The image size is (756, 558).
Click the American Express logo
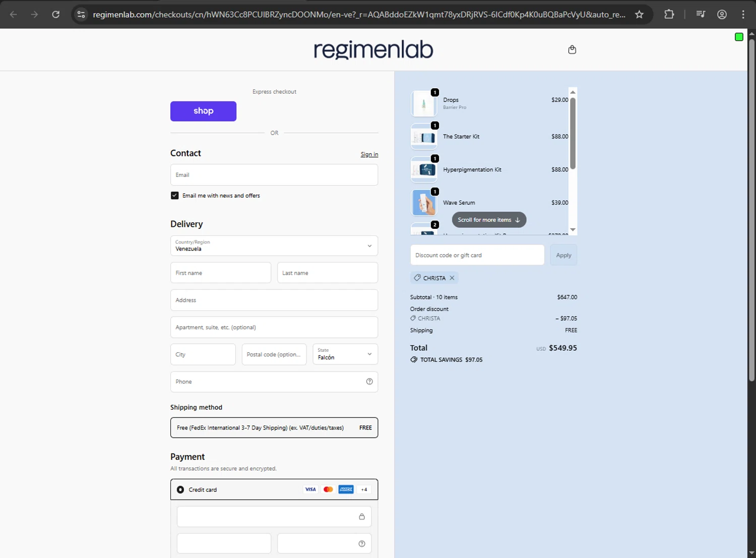click(x=346, y=489)
